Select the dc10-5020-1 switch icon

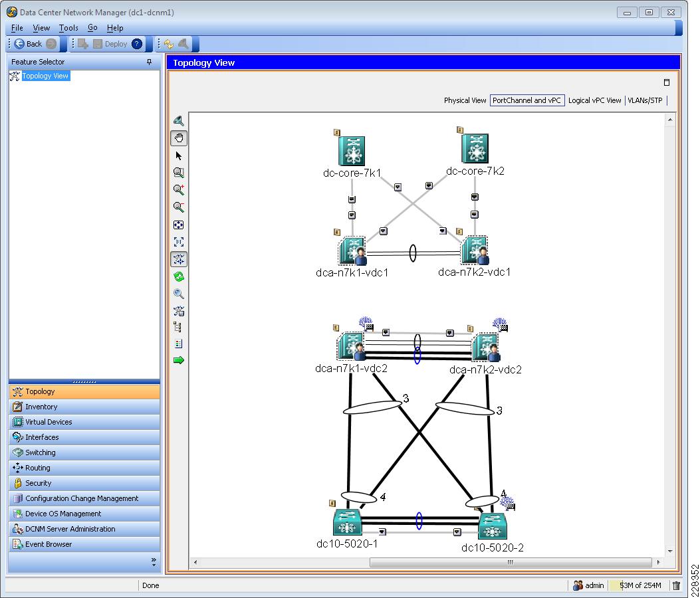pyautogui.click(x=347, y=522)
